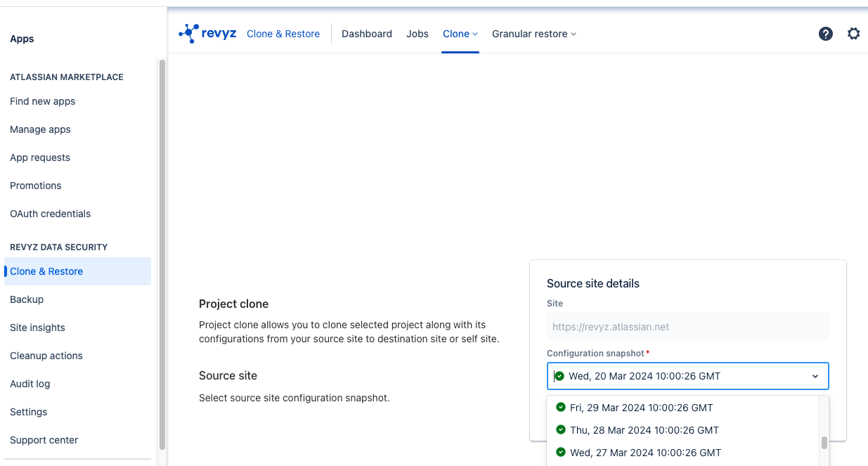Open the Audit log page
Screen dimensions: 868x466
point(30,384)
